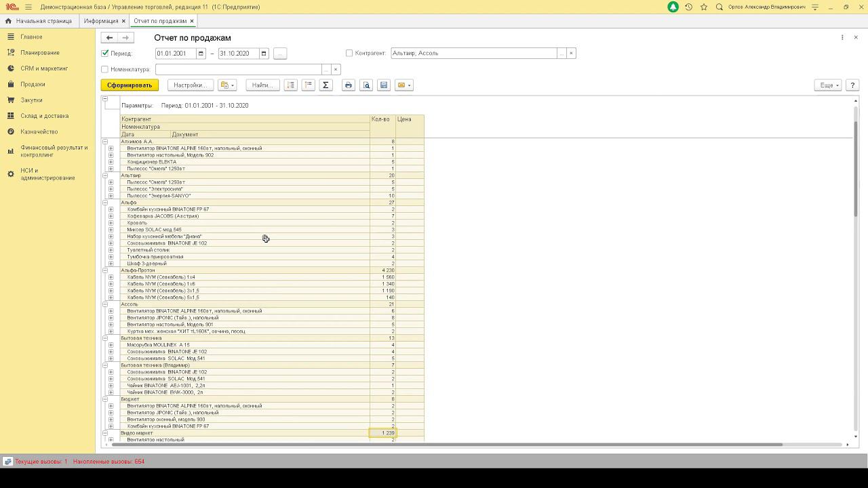Close the Отчет по продажам tab
868x488 pixels.
pos(192,21)
